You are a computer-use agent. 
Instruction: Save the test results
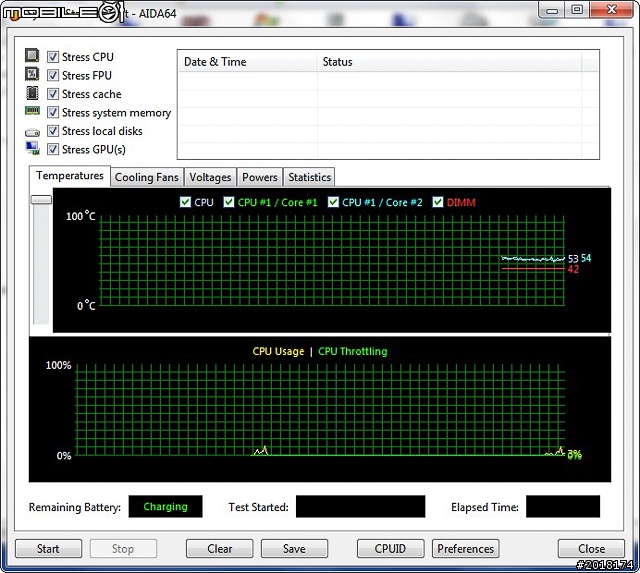point(294,549)
